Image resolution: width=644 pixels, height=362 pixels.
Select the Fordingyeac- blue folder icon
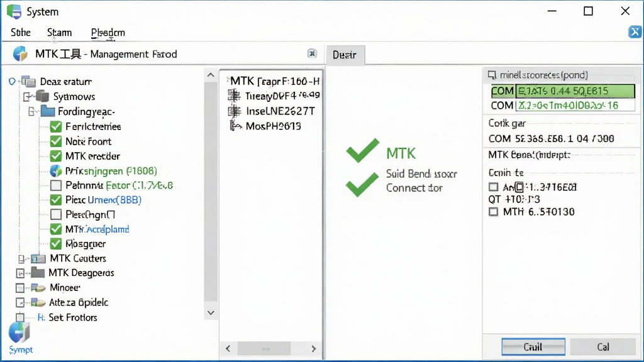[47, 111]
